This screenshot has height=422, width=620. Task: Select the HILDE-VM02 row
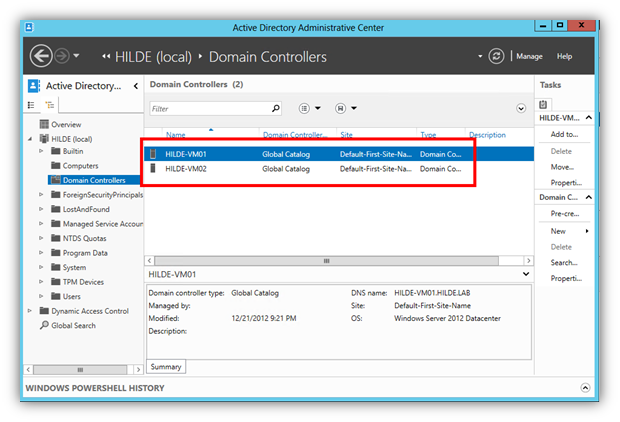click(x=339, y=169)
